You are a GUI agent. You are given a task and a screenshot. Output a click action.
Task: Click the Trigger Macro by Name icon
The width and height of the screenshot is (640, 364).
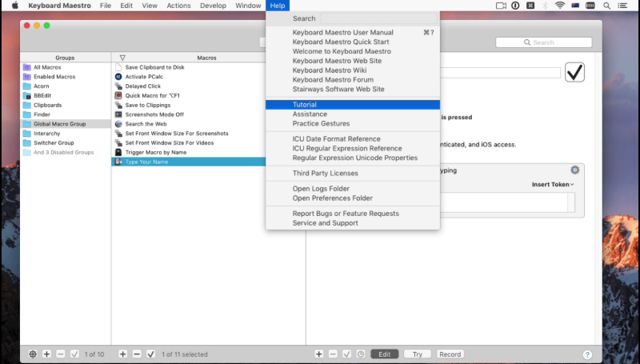click(x=118, y=152)
